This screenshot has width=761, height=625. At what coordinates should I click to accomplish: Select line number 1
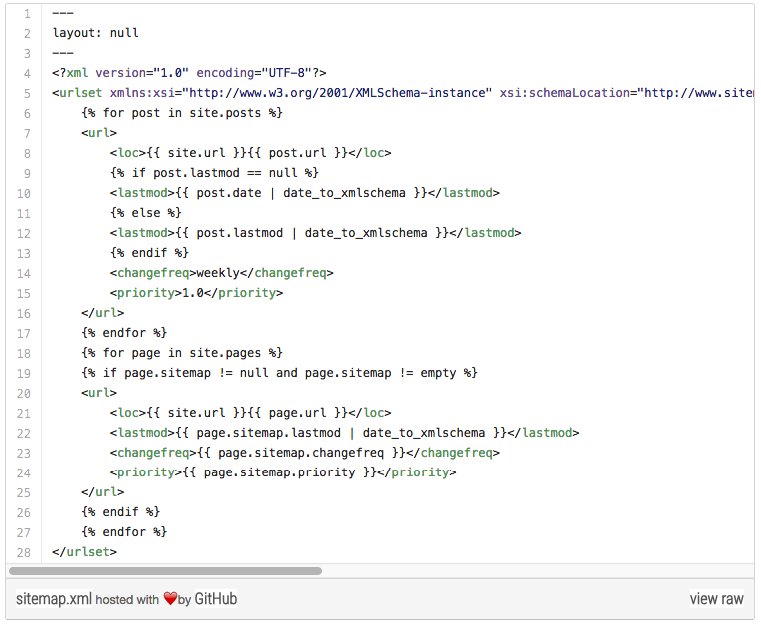coord(26,12)
